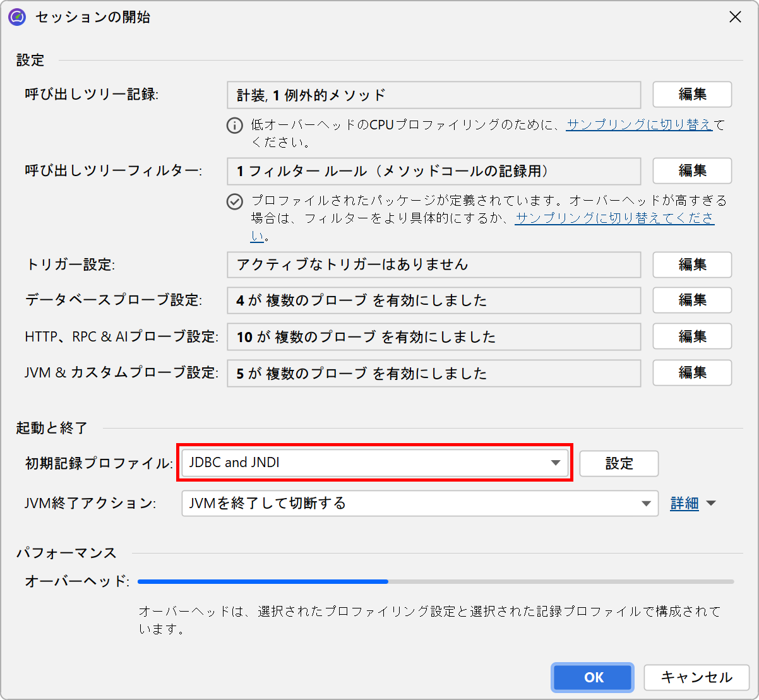The image size is (759, 700).
Task: Edit the データベースプローブ設定
Action: tap(691, 300)
